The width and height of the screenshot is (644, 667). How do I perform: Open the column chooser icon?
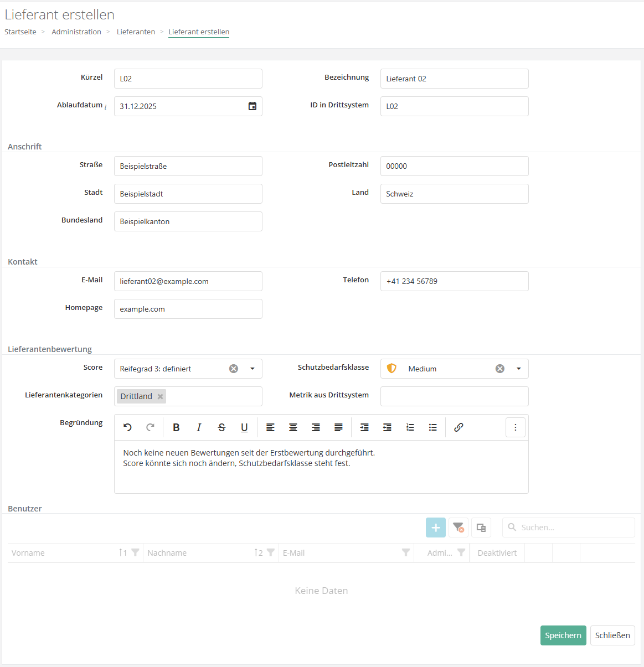pyautogui.click(x=481, y=528)
